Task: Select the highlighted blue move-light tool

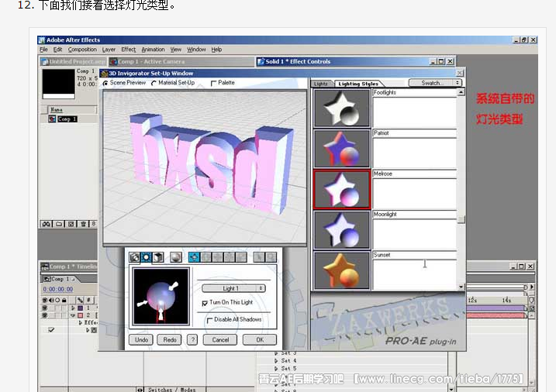Action: pos(194,257)
